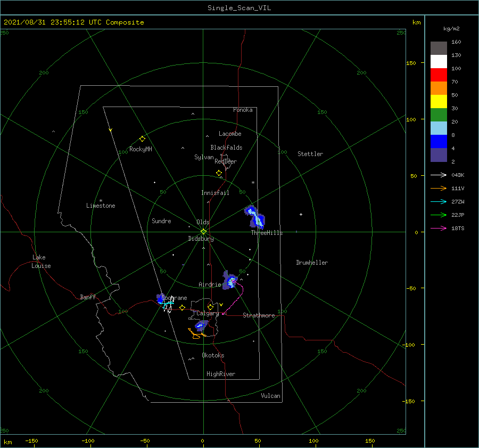
Task: Click the storm cell northwest of ThreeHills
Action: coord(254,217)
